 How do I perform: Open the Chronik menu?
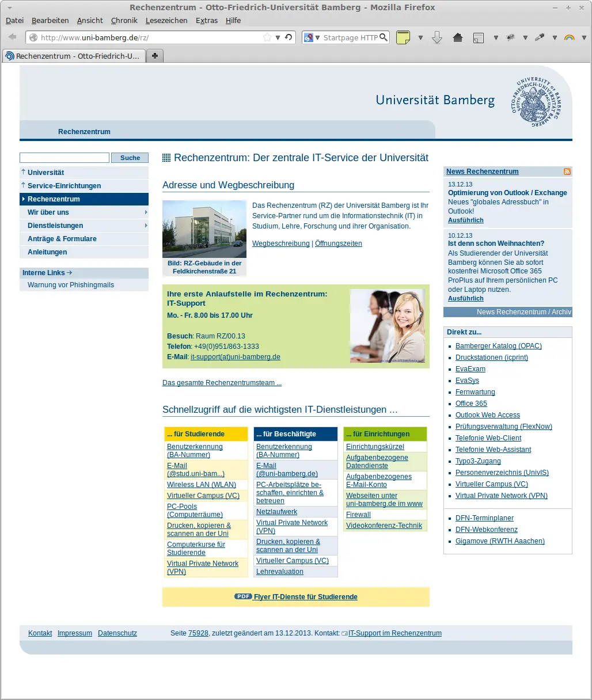coord(124,20)
